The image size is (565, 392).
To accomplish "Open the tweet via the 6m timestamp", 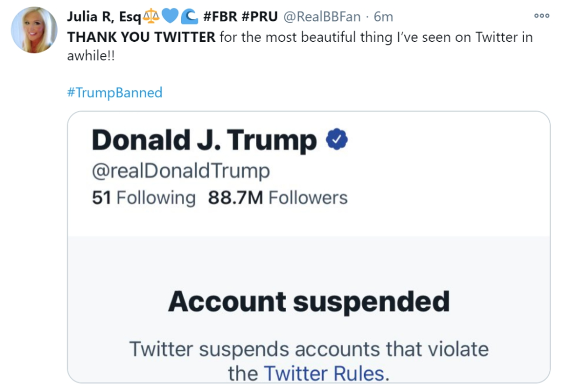I will pos(383,17).
